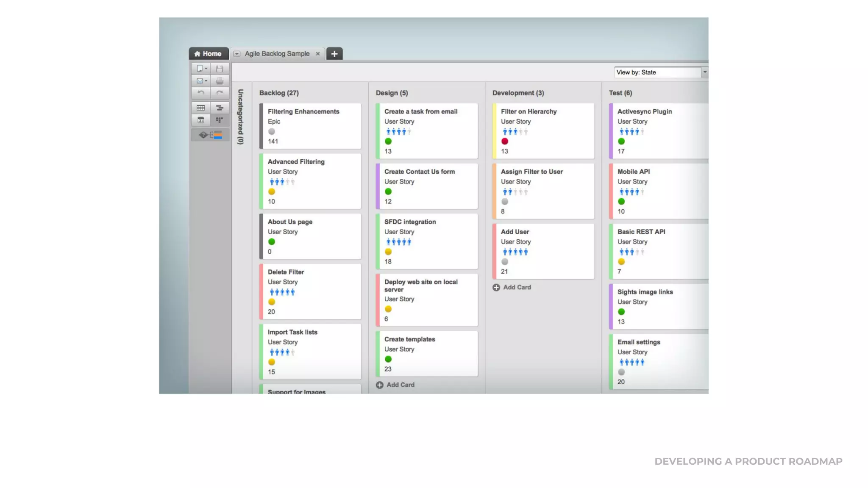The height and width of the screenshot is (488, 868).
Task: Select the Activesync Plugin card title
Action: click(644, 111)
